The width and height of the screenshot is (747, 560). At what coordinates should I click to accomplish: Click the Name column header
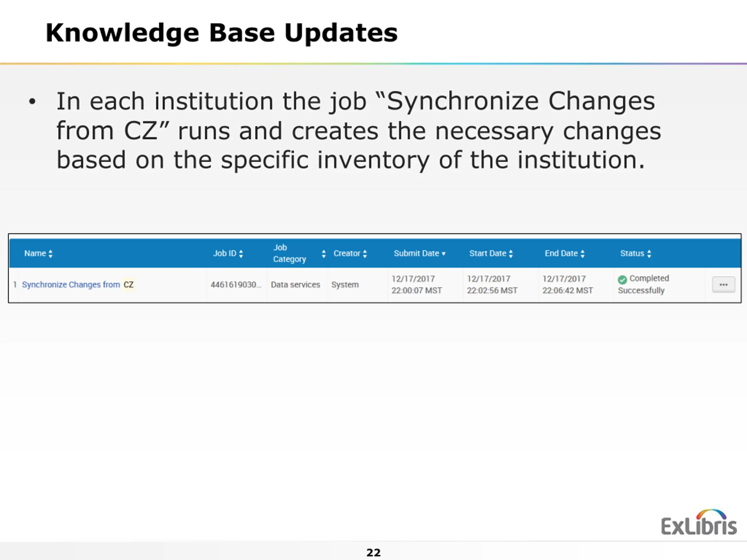point(35,253)
